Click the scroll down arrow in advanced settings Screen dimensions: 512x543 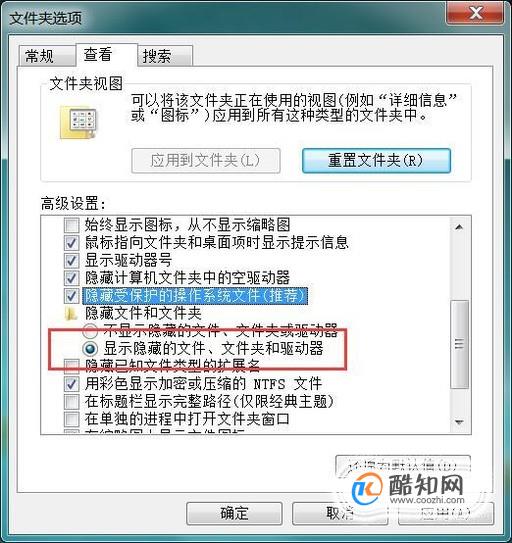click(x=459, y=422)
